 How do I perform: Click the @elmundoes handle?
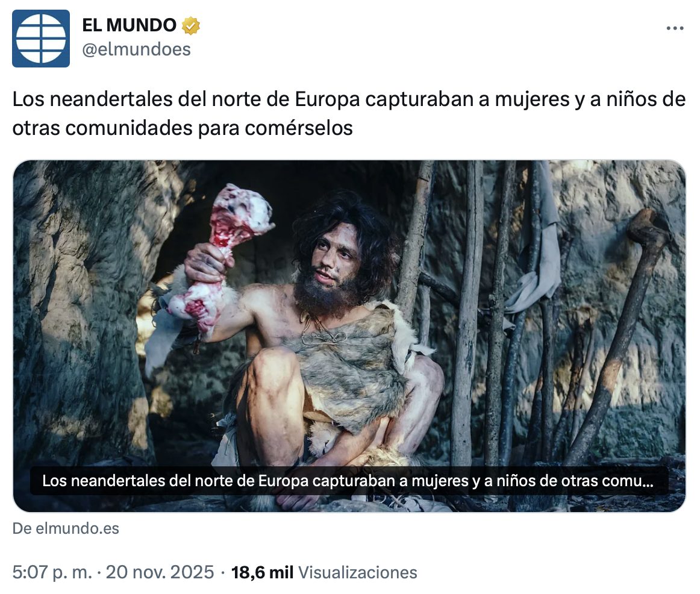pyautogui.click(x=137, y=49)
